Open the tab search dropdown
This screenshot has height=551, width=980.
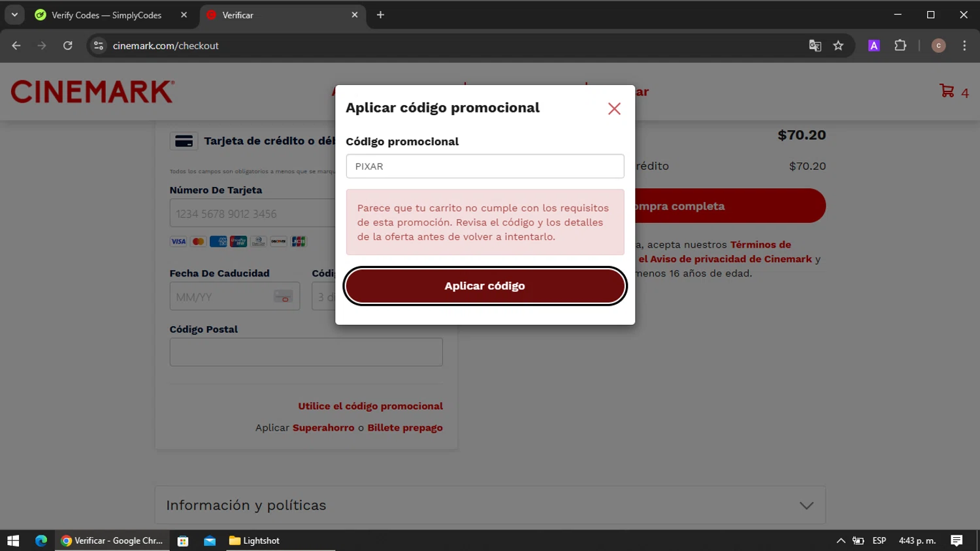point(14,14)
